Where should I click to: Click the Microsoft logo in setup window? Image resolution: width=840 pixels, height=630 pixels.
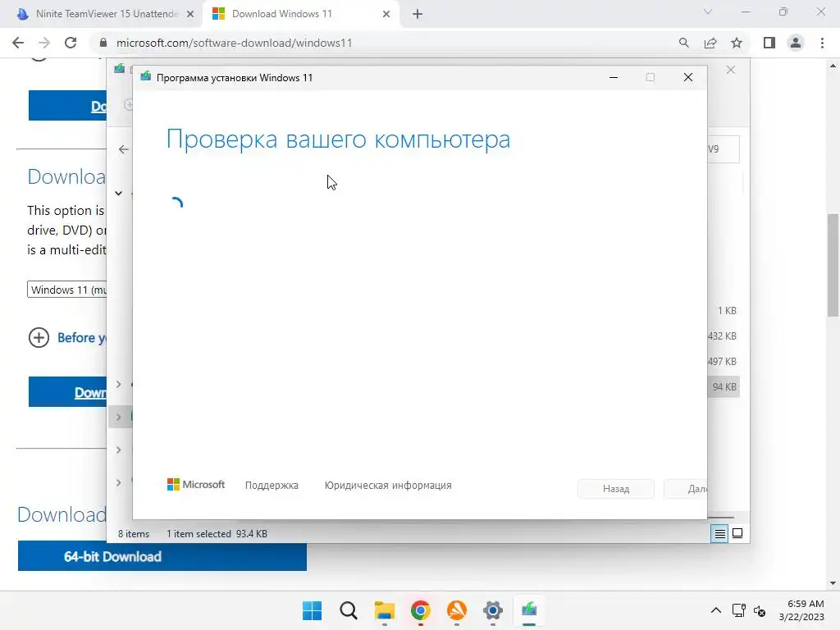(196, 485)
